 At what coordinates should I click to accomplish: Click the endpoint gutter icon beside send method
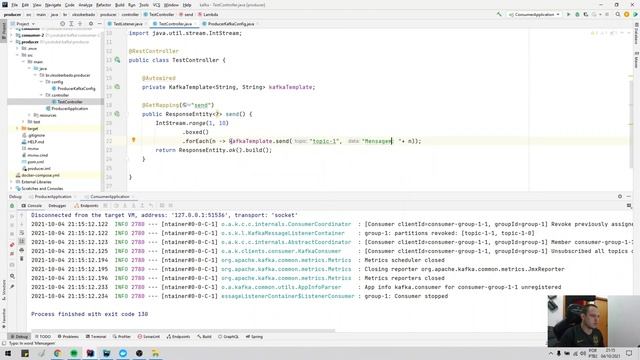point(117,114)
